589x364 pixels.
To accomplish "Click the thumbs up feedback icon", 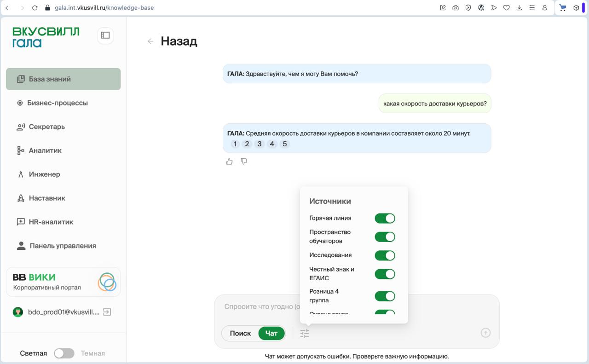I will tap(229, 162).
